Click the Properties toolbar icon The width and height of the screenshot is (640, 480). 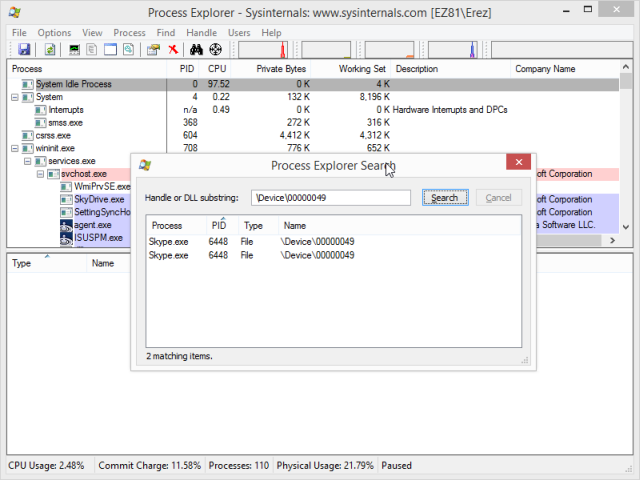153,49
